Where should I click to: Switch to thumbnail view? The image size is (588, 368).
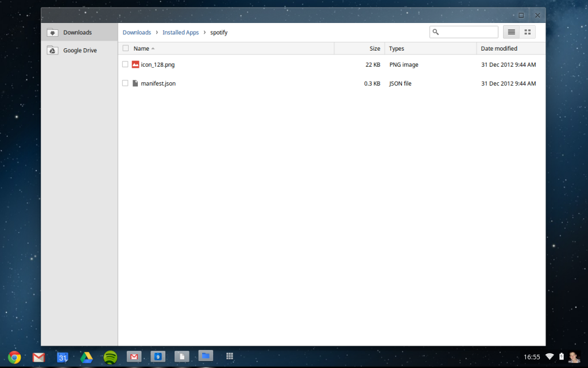point(528,32)
